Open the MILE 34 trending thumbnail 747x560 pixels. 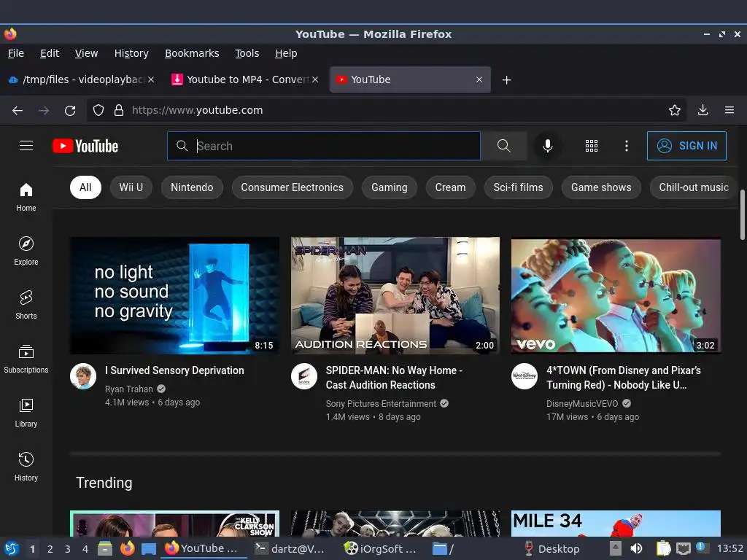[x=616, y=524]
